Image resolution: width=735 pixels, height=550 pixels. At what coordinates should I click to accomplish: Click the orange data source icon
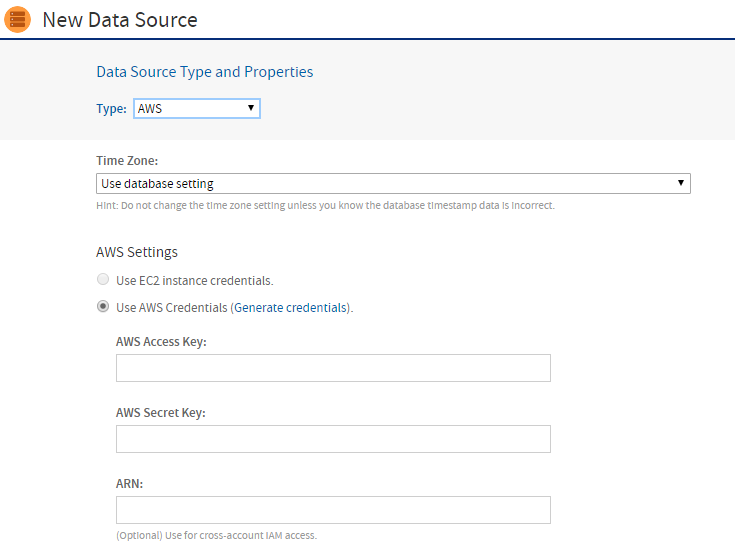[17, 20]
